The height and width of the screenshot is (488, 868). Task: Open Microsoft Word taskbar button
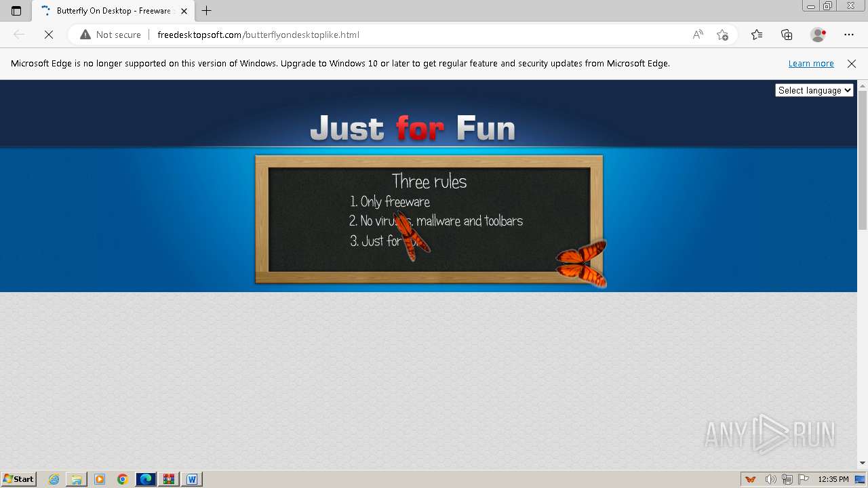192,479
